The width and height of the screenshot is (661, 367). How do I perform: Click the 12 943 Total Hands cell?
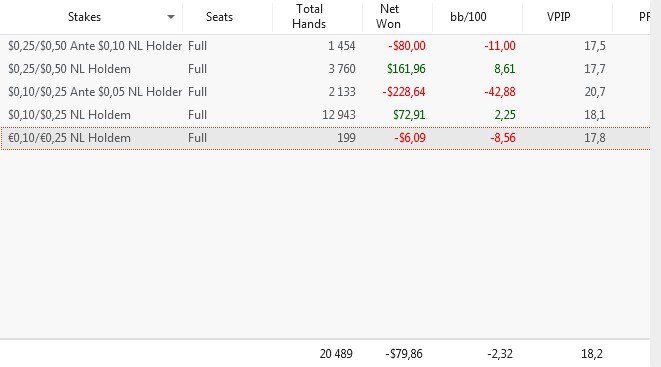(339, 115)
